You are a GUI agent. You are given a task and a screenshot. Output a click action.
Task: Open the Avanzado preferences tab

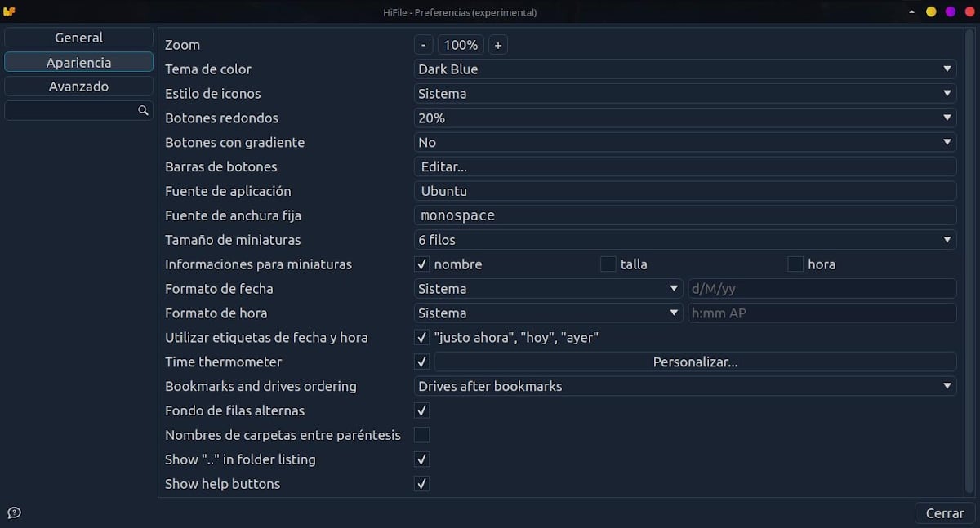[78, 87]
